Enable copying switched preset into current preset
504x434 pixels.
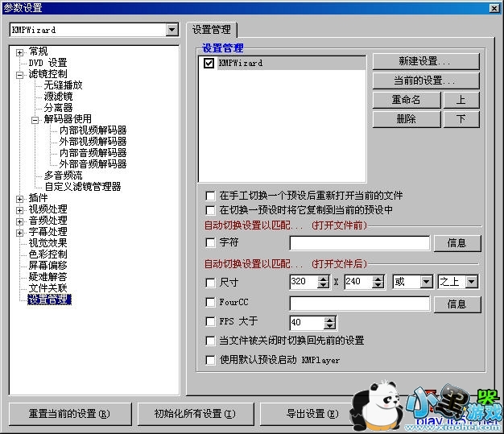[x=210, y=210]
